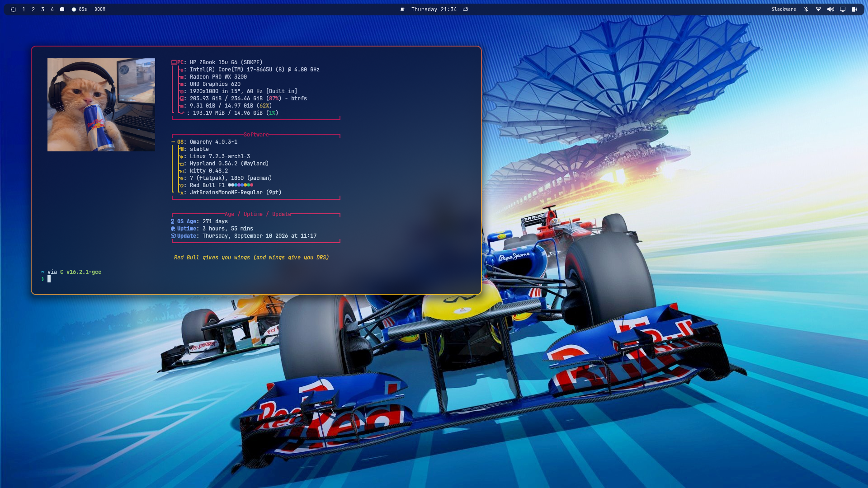Click the text 'Linux 7.2.3-arch1-3'

[x=220, y=156]
